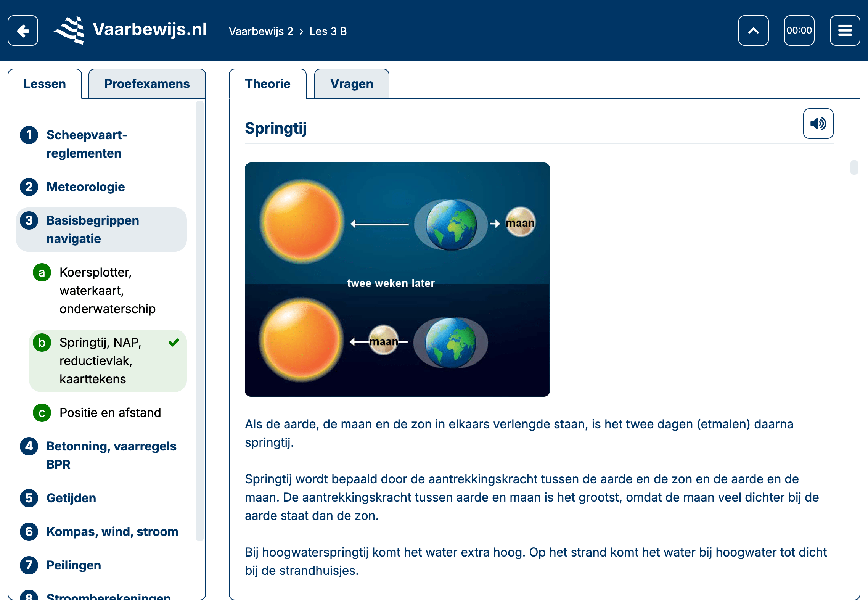Switch to the Proefexamens tab
This screenshot has height=608, width=868.
pos(147,84)
